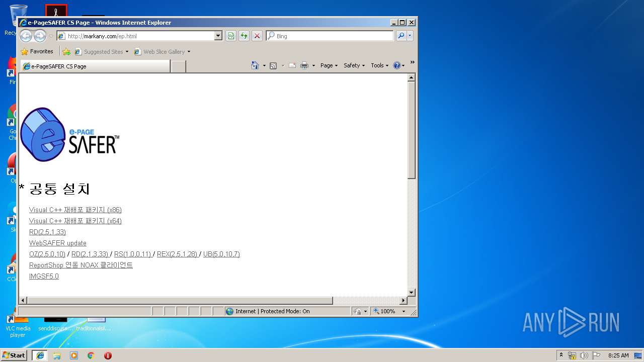Click the IE Back navigation button

tap(26, 36)
